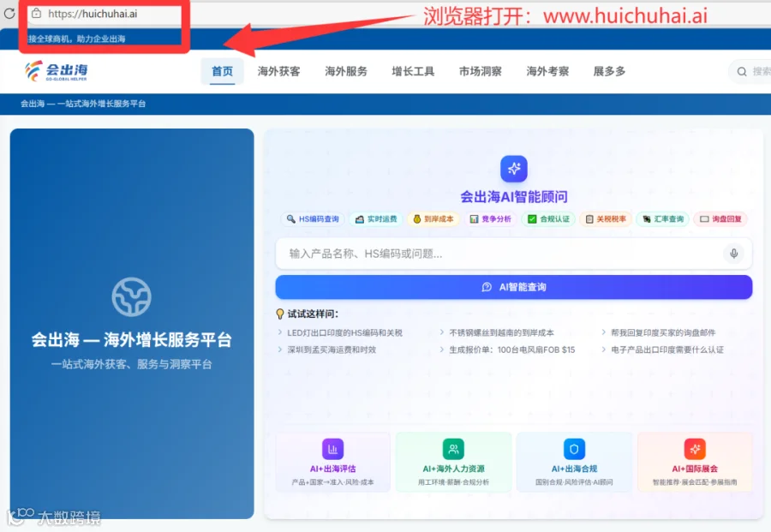Click the 会出海 logo in header
Screen dimensions: 771x532
56,71
